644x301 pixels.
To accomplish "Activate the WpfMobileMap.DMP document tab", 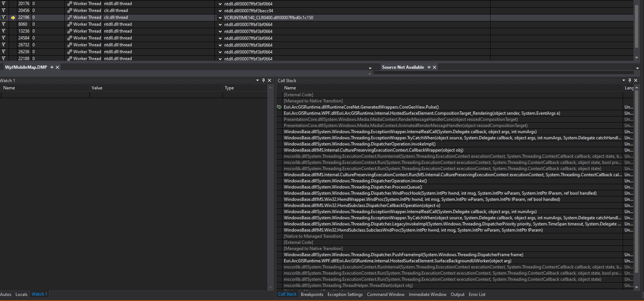I will tap(26, 67).
